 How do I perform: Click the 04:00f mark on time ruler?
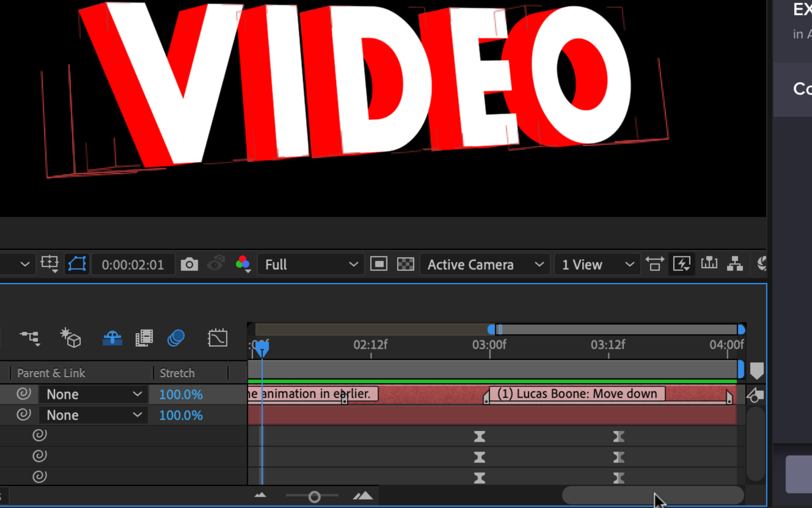pos(726,345)
